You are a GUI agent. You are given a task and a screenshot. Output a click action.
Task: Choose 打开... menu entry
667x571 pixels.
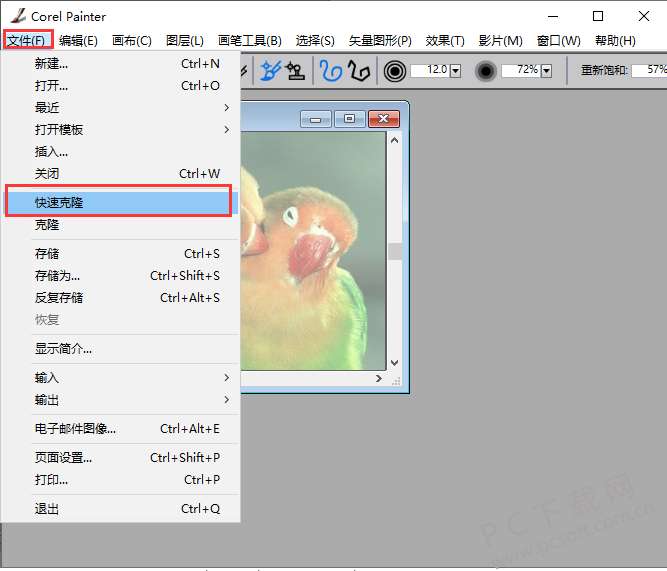point(121,86)
